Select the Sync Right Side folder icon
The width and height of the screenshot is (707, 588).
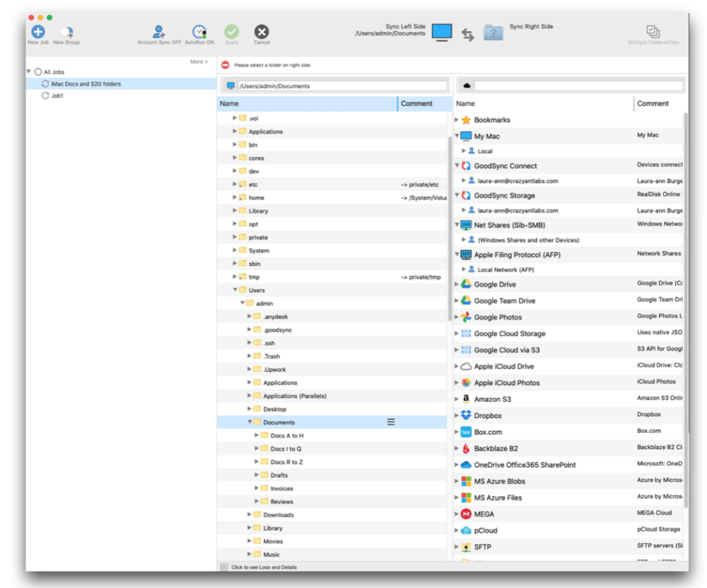[493, 33]
